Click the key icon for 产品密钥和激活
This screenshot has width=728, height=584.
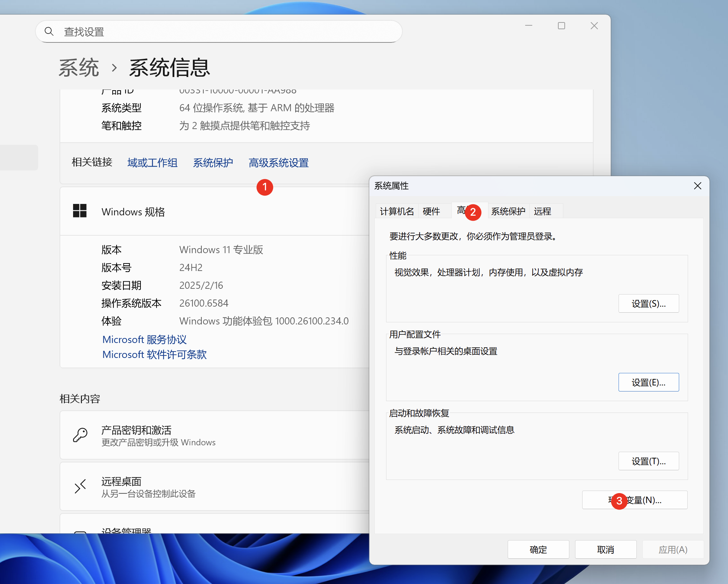[80, 435]
